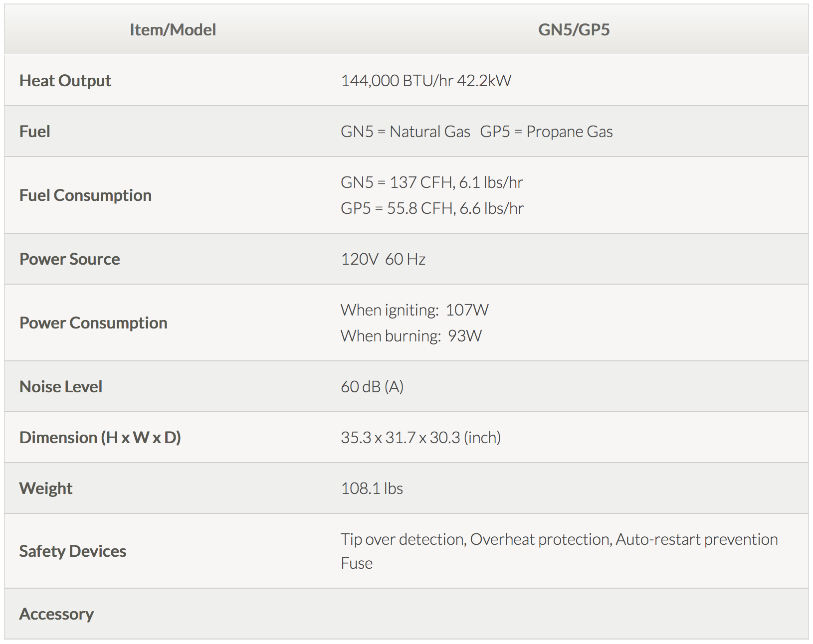Click the When igniting: 107W line
This screenshot has width=813, height=644.
414,310
